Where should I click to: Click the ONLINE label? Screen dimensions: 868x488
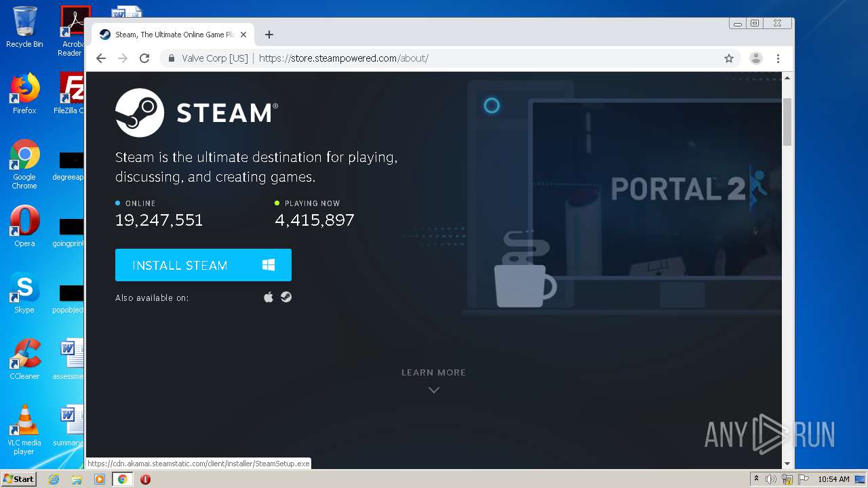(x=140, y=203)
